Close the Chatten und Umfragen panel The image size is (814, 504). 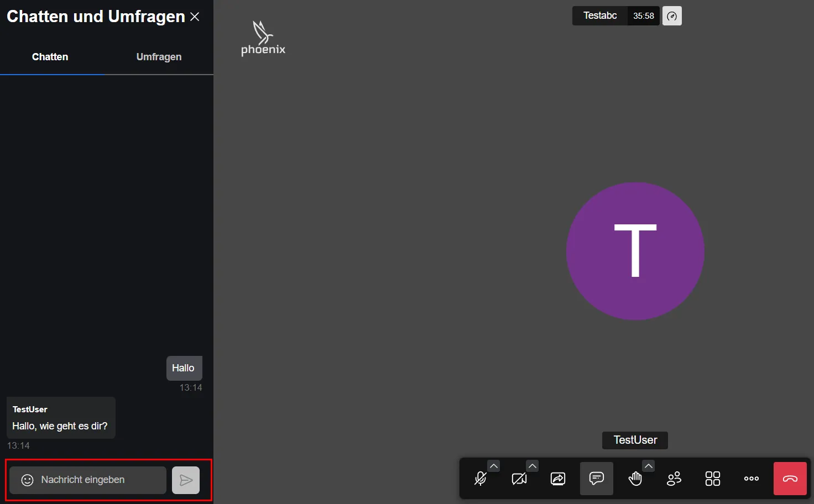click(195, 17)
